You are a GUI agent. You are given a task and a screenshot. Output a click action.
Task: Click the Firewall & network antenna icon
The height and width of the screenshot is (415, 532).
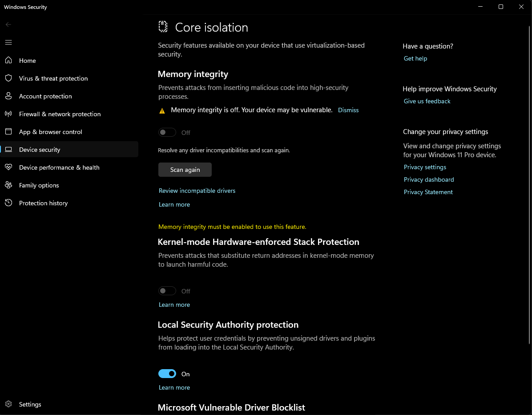(8, 114)
